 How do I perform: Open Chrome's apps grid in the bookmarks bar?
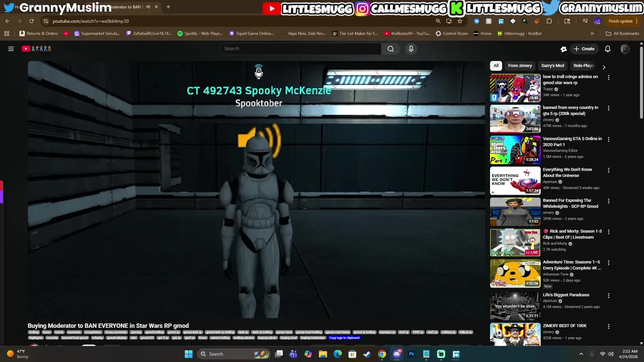[7, 34]
